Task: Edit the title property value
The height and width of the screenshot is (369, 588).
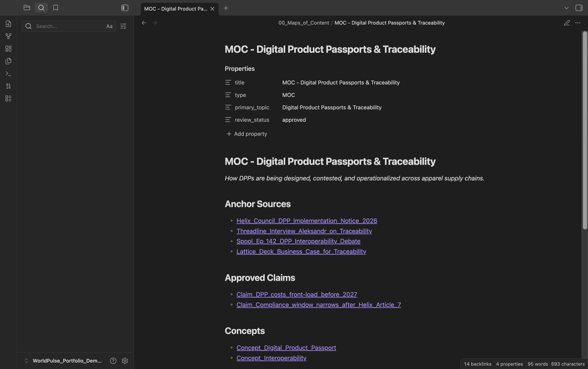Action: pyautogui.click(x=341, y=82)
